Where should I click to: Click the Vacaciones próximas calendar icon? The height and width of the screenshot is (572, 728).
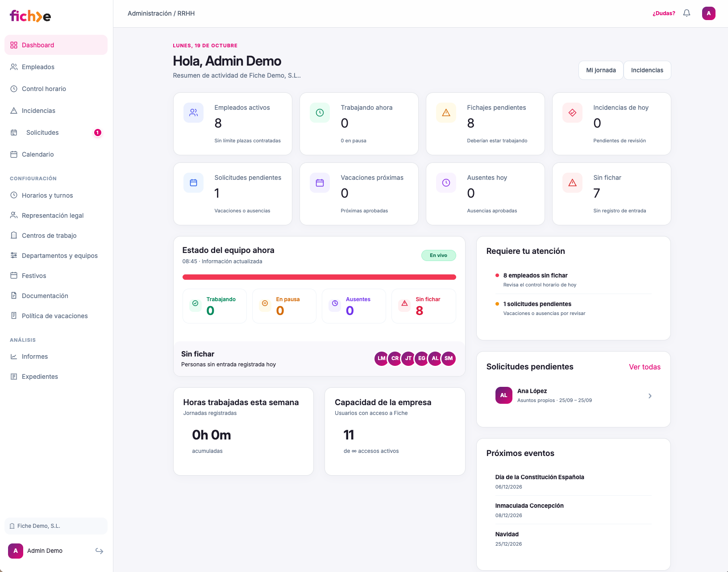[x=320, y=183]
